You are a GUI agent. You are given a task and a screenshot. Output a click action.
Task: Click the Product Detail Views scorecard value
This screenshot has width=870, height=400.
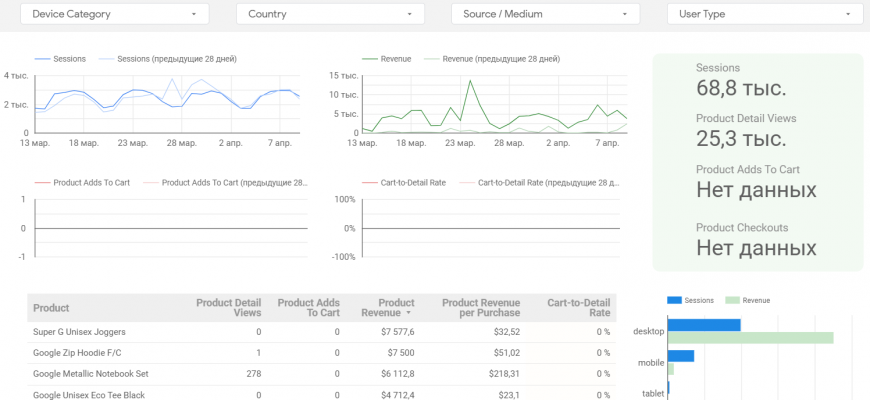click(x=741, y=139)
